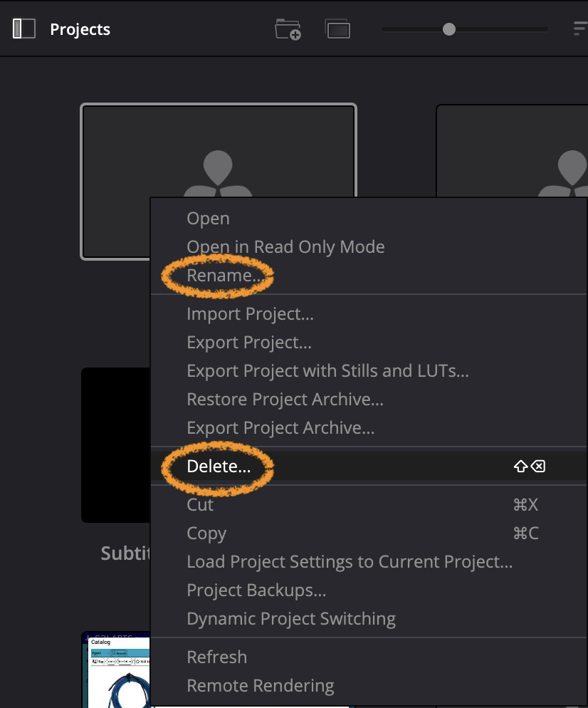The height and width of the screenshot is (708, 588).
Task: Click Load Project Settings to Current Project
Action: [x=349, y=562]
